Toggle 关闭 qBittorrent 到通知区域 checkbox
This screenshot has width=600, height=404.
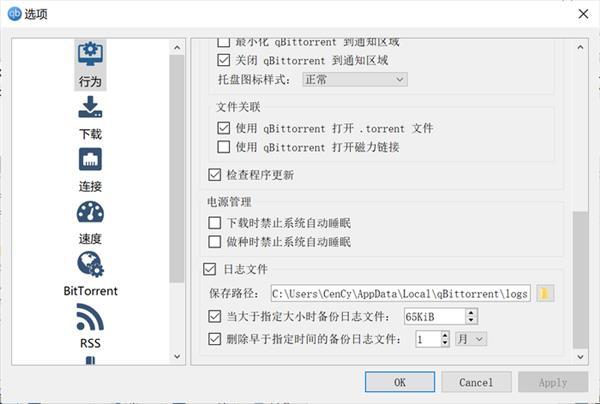(223, 60)
